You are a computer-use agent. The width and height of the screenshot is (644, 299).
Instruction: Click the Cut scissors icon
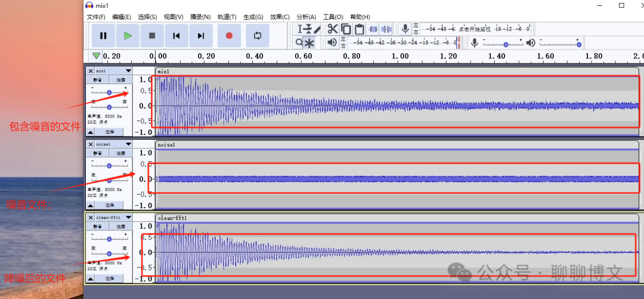point(332,29)
